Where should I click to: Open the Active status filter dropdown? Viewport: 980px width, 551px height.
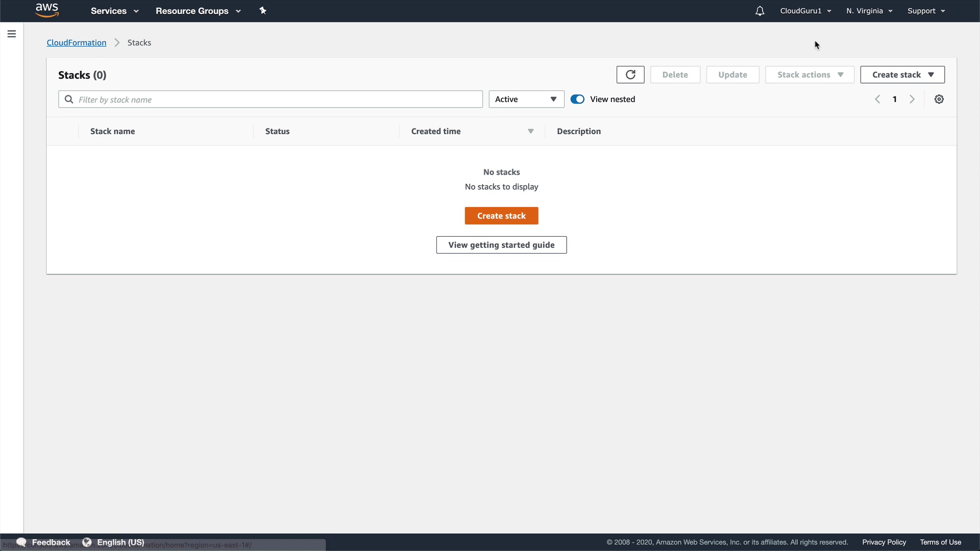(526, 99)
